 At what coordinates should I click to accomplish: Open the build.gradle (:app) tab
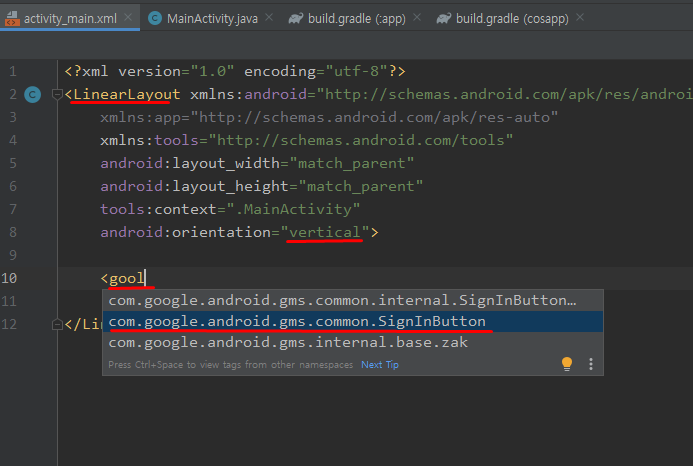(x=356, y=18)
